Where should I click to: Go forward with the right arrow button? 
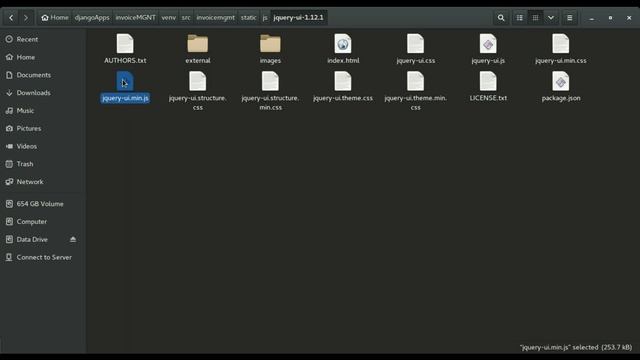26,18
